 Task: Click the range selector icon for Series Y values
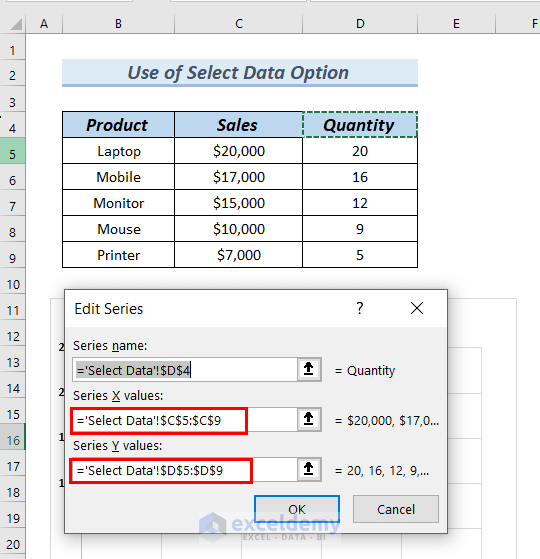tap(309, 470)
